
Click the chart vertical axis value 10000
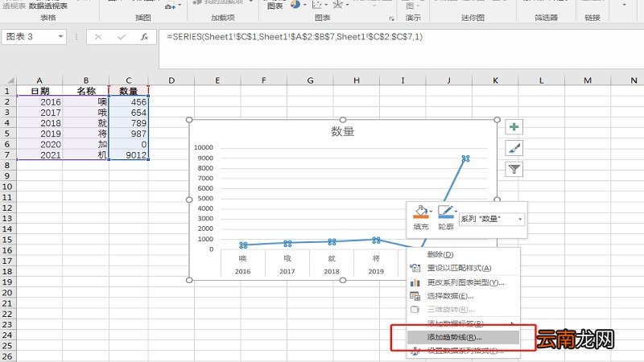pyautogui.click(x=204, y=147)
